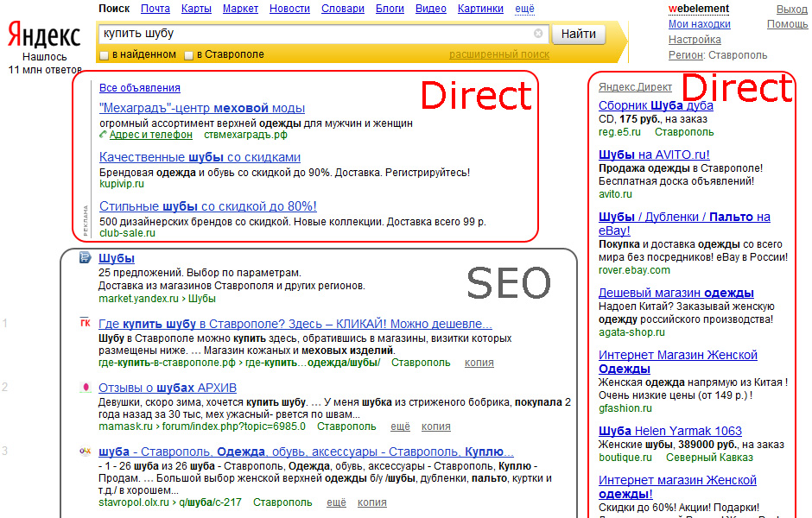Open the Карты service tab
The image size is (812, 518).
[196, 9]
